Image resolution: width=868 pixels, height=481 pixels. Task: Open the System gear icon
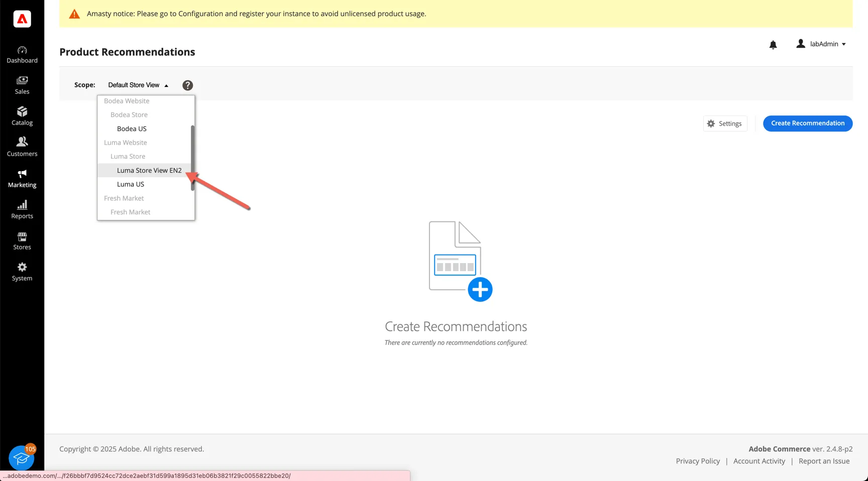[x=22, y=267]
